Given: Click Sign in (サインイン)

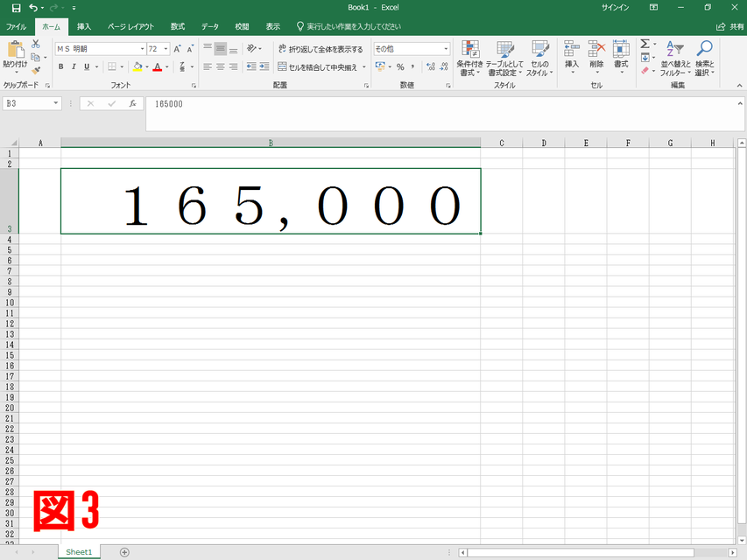Looking at the screenshot, I should click(x=615, y=8).
